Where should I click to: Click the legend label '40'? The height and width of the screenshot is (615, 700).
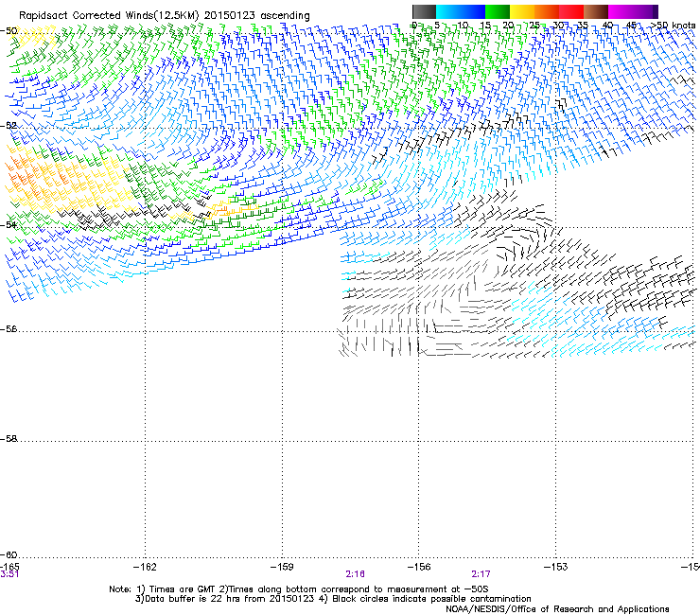(607, 26)
